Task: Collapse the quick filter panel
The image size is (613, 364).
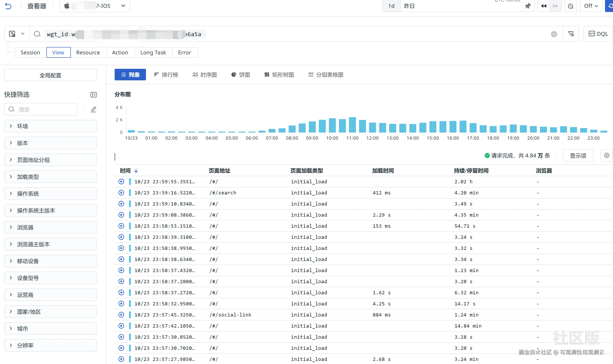Action: point(94,95)
